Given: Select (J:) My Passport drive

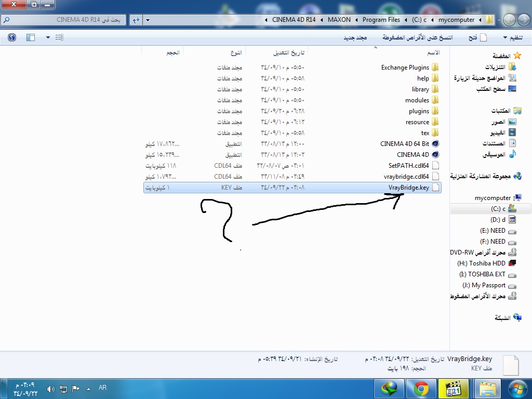Looking at the screenshot, I should (x=489, y=285).
